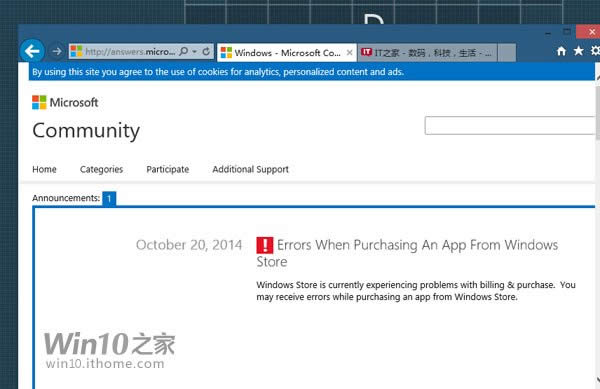Click the Windows Store problem description text

[416, 291]
